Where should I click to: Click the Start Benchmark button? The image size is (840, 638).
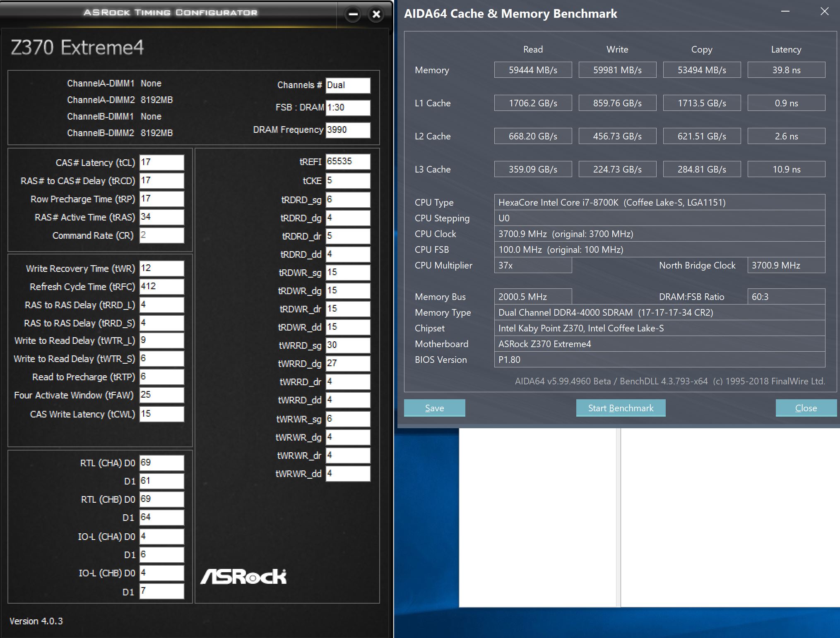point(620,408)
